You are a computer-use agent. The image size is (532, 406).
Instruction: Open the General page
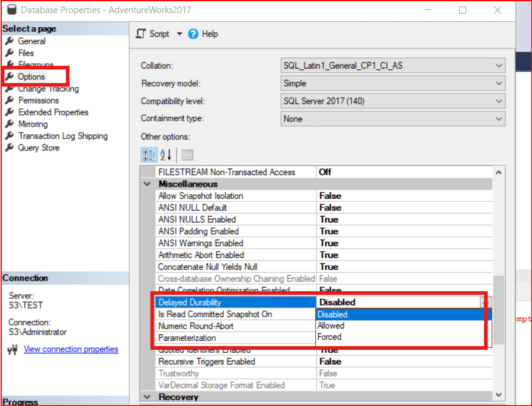coord(31,41)
